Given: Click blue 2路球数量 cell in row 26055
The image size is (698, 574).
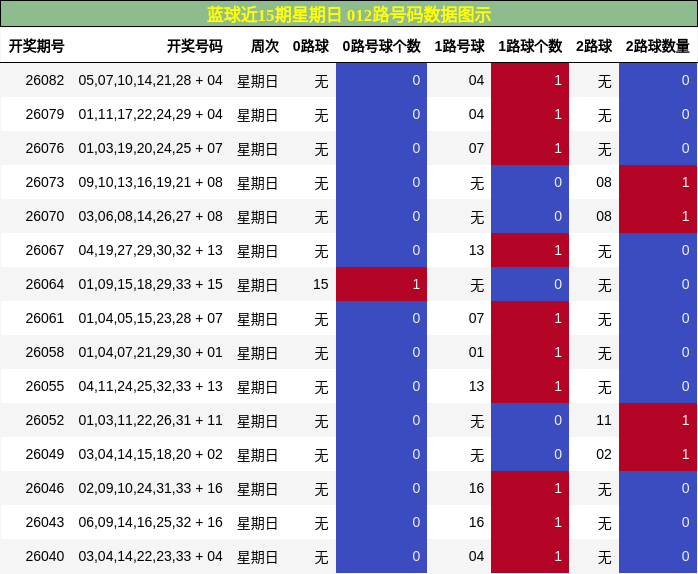Looking at the screenshot, I should pyautogui.click(x=658, y=386).
